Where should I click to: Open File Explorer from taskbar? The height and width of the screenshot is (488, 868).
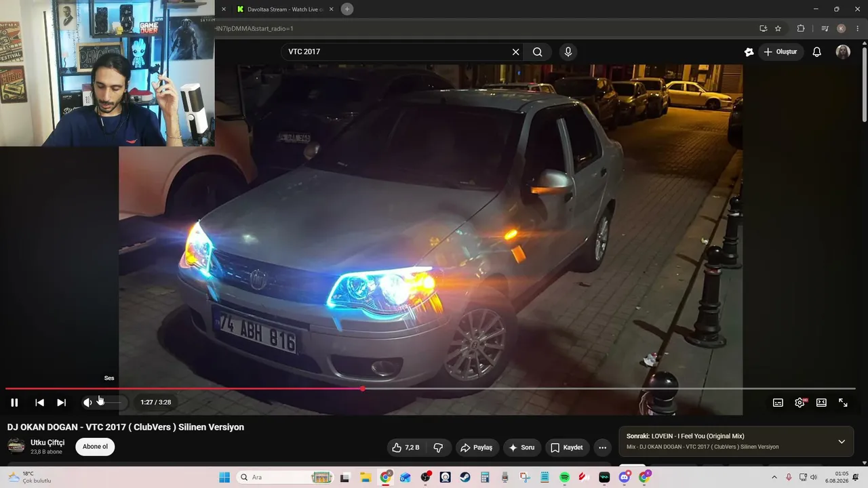pyautogui.click(x=366, y=477)
